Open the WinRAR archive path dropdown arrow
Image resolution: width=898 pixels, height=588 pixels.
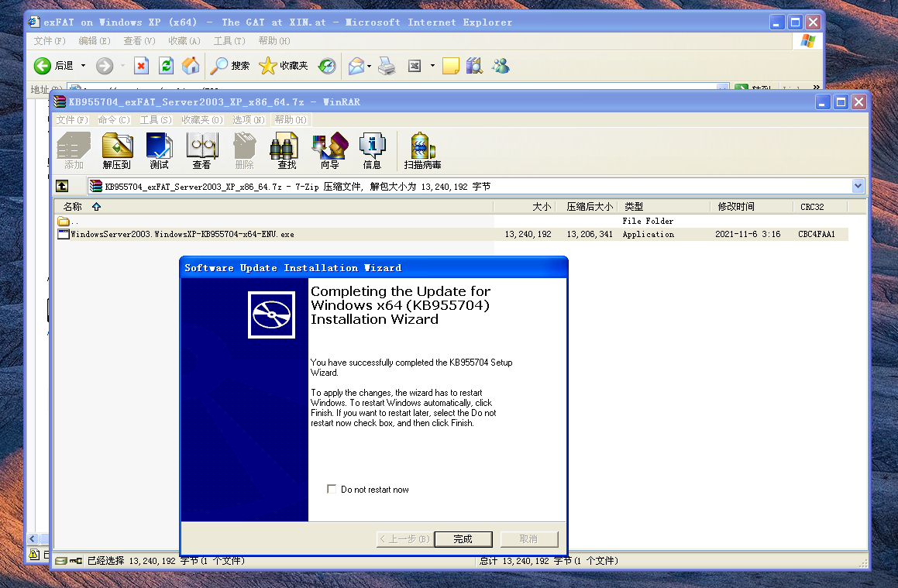coord(858,186)
